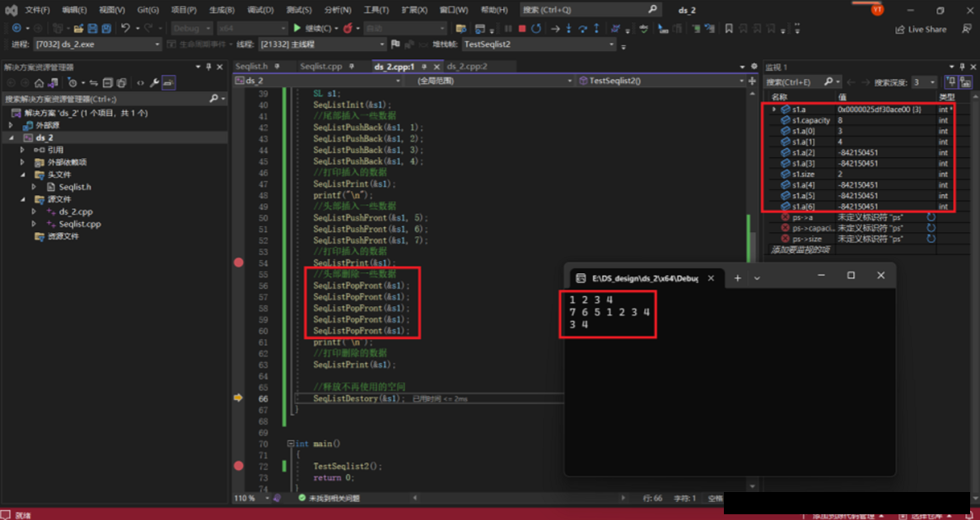Image resolution: width=980 pixels, height=520 pixels.
Task: Click the Live Share button
Action: [922, 30]
